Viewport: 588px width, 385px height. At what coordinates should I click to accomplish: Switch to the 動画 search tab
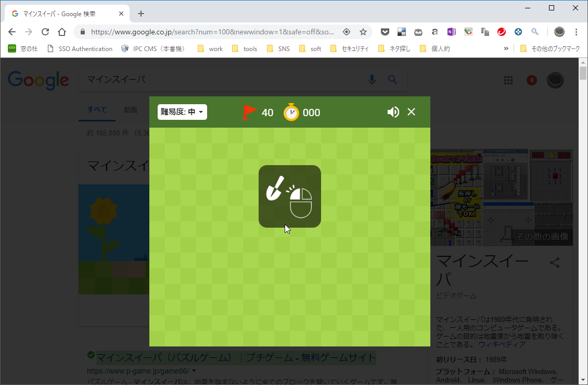click(131, 109)
